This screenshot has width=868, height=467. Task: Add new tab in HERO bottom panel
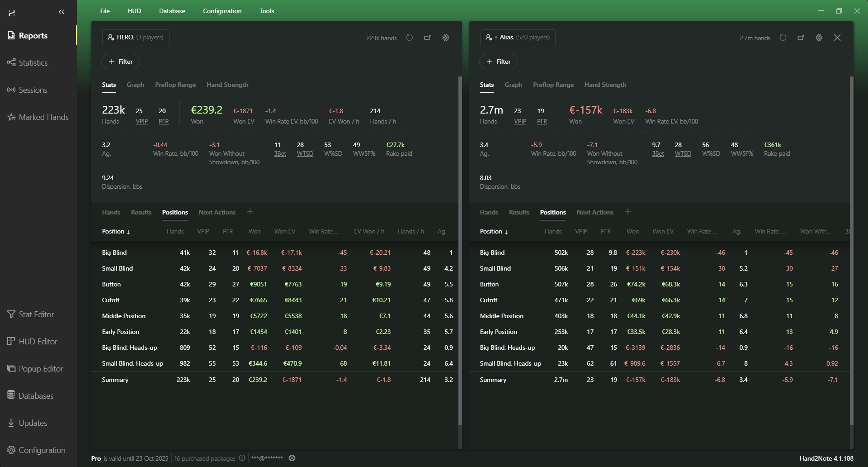250,212
